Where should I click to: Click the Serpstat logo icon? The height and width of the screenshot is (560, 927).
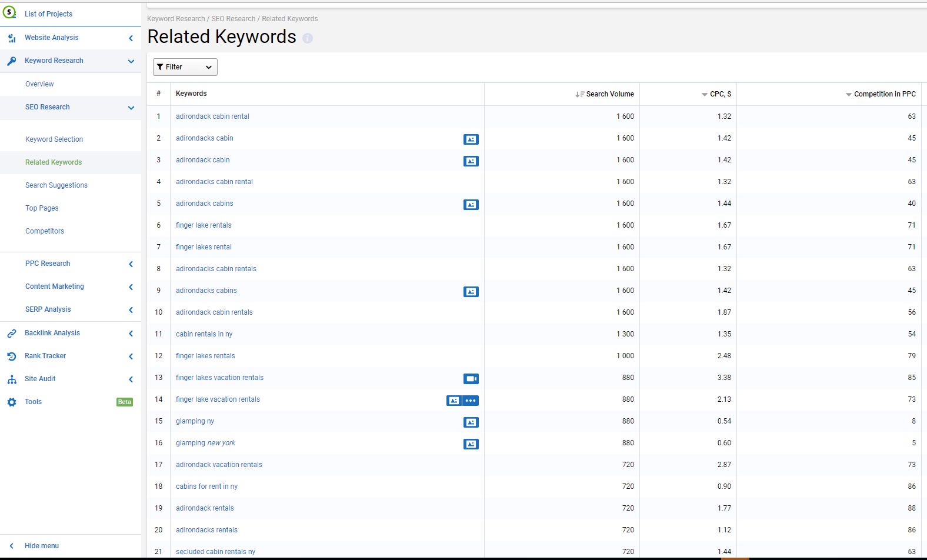click(x=9, y=12)
